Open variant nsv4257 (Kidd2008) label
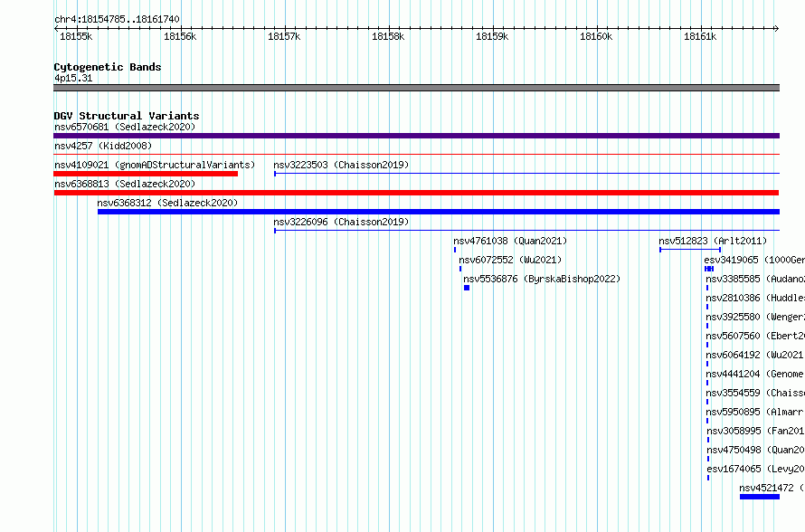 [103, 146]
